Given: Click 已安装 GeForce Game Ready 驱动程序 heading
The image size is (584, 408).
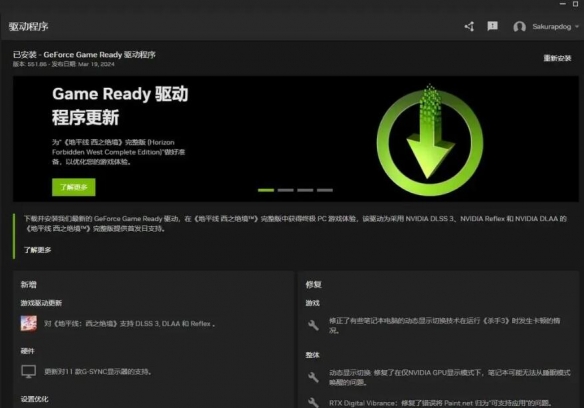Looking at the screenshot, I should (x=84, y=55).
